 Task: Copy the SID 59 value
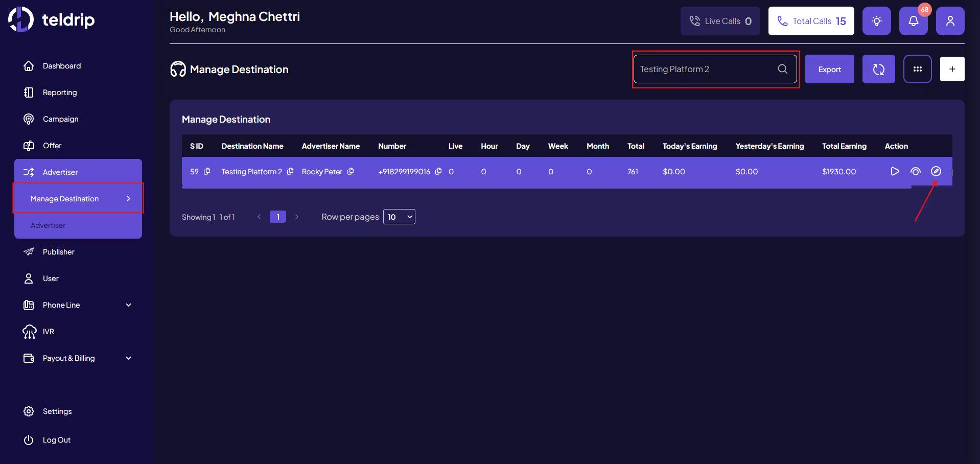pyautogui.click(x=207, y=171)
